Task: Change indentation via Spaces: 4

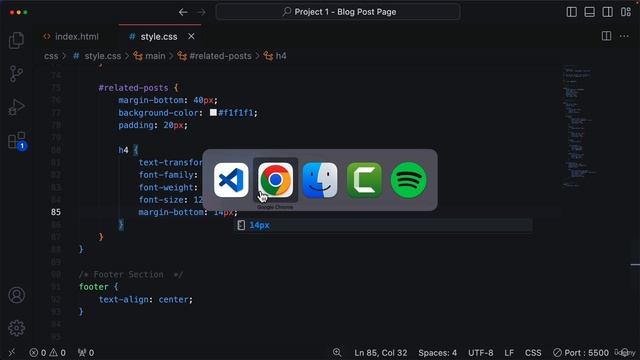Action: point(438,353)
